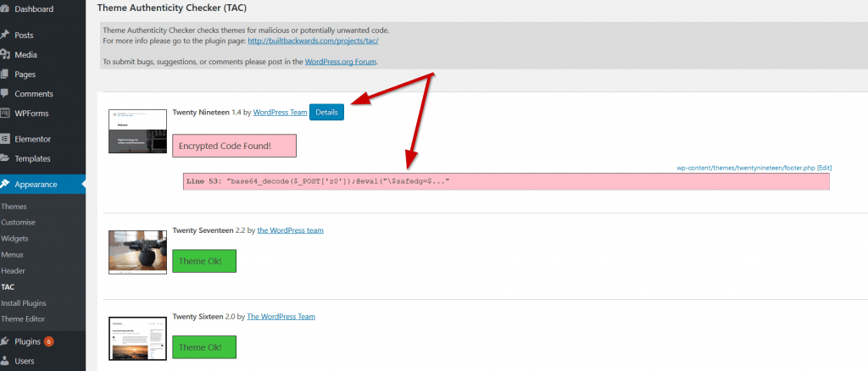Click the Twenty Sixteen theme thumbnail

pos(136,339)
